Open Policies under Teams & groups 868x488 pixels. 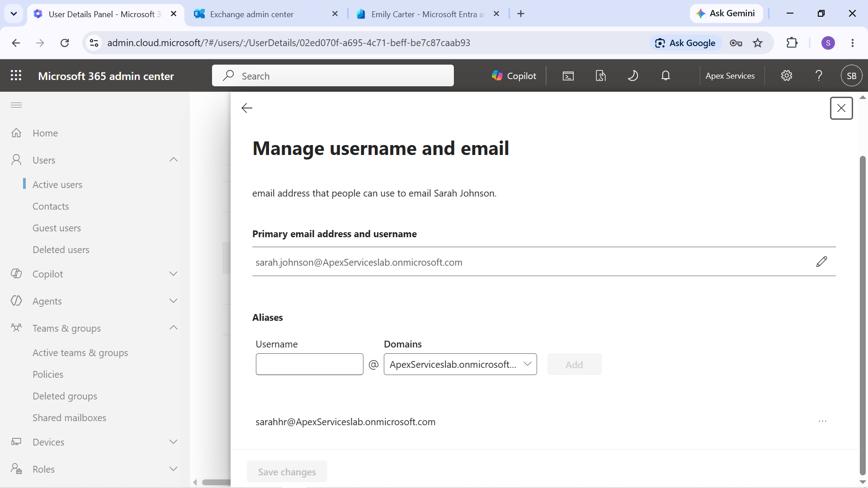point(48,375)
